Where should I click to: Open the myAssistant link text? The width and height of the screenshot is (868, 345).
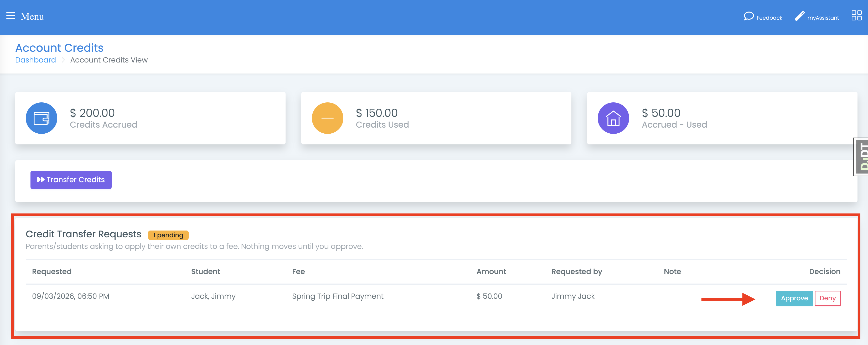point(823,18)
